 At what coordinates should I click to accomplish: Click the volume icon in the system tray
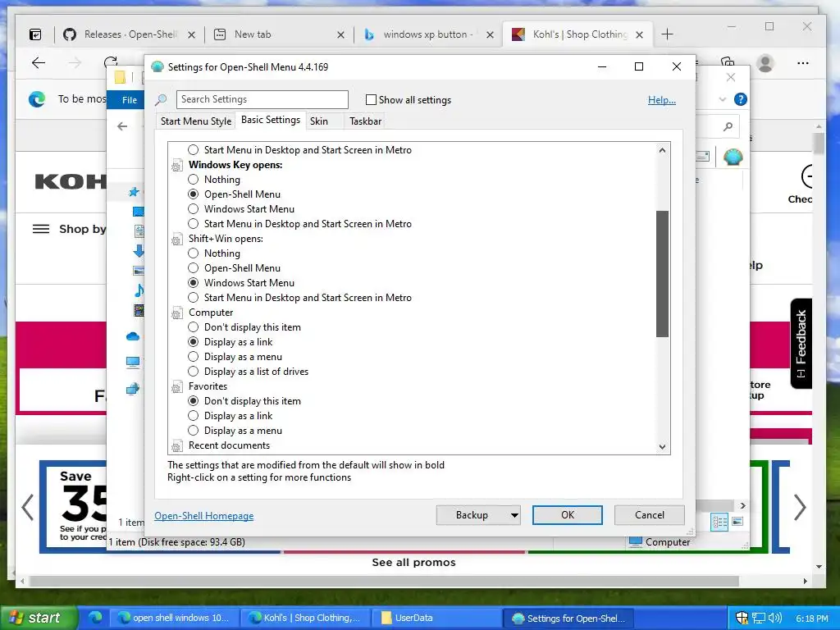point(774,618)
